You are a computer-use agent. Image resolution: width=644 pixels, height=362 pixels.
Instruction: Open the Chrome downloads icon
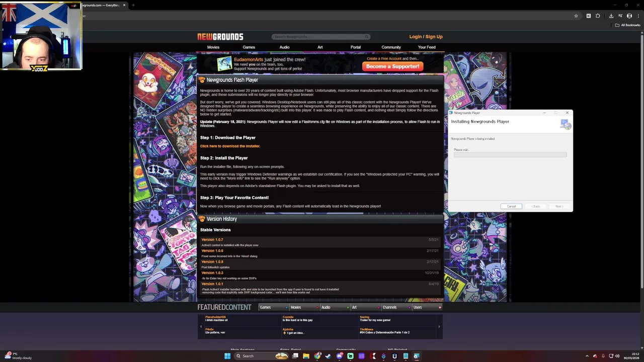pos(611,16)
